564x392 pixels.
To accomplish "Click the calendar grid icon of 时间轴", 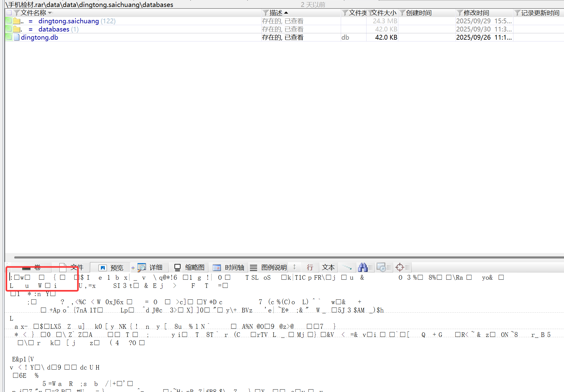I will tap(217, 268).
